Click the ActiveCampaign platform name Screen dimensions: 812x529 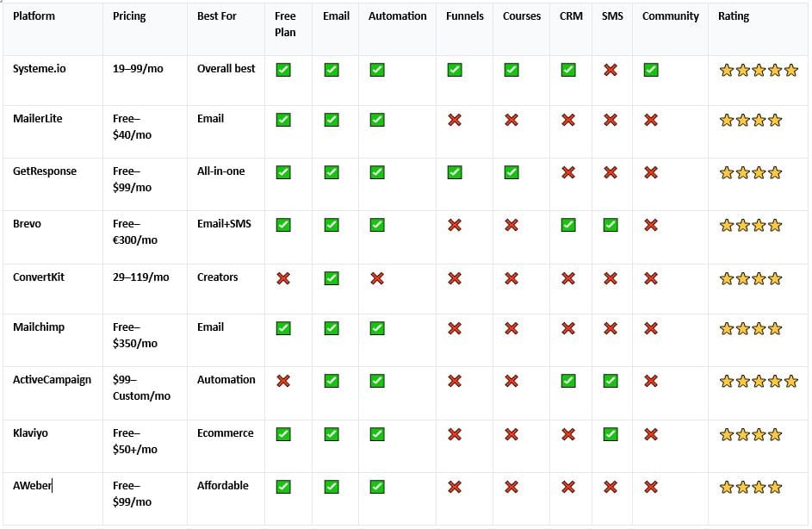click(52, 380)
